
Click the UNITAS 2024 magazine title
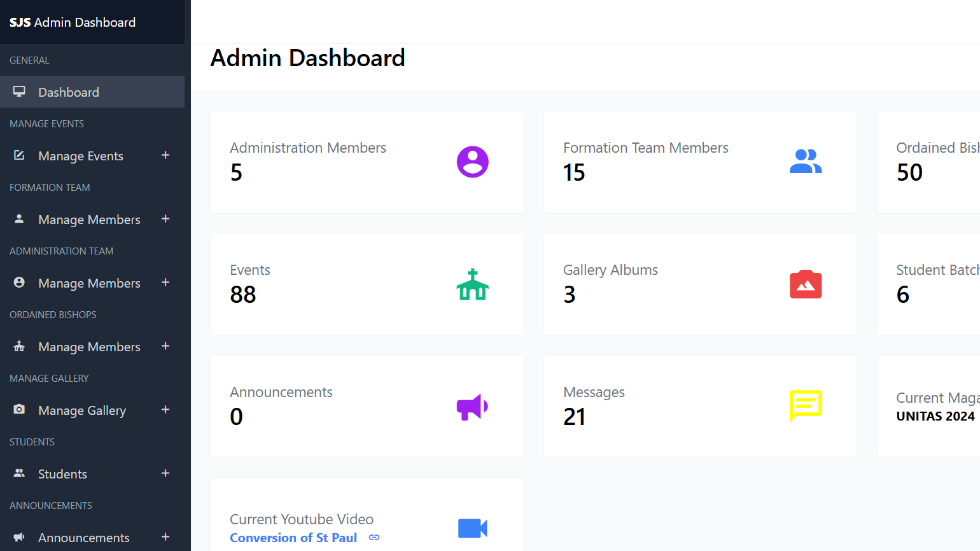click(935, 416)
